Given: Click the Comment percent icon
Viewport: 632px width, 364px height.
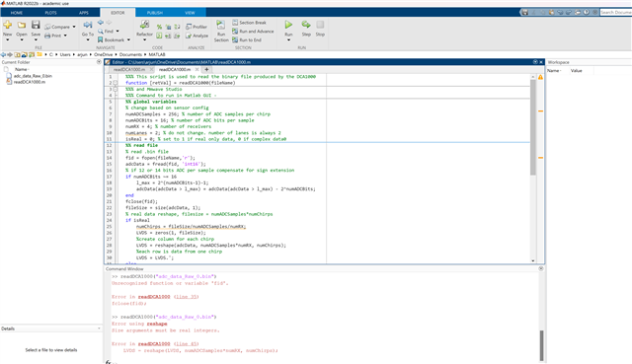Looking at the screenshot, I should (159, 27).
